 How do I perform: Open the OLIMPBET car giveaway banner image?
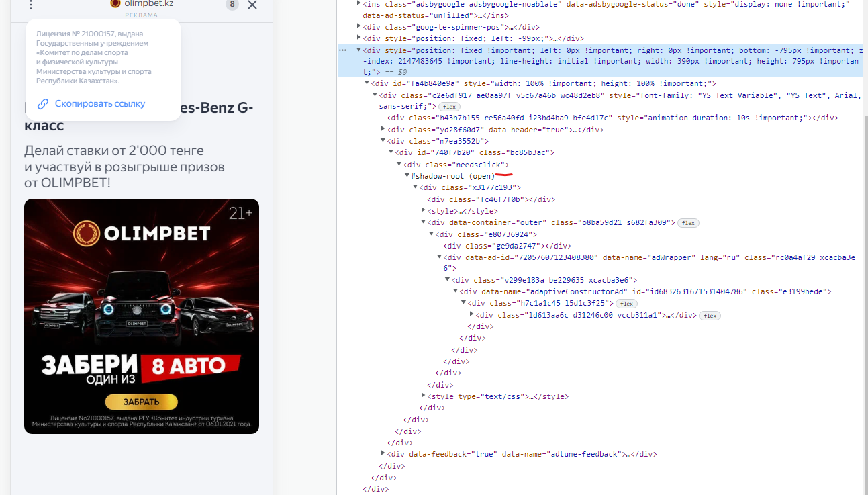(x=142, y=316)
